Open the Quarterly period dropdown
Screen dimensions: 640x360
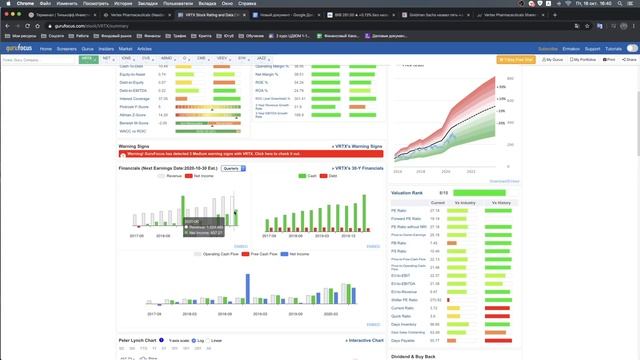tap(233, 168)
